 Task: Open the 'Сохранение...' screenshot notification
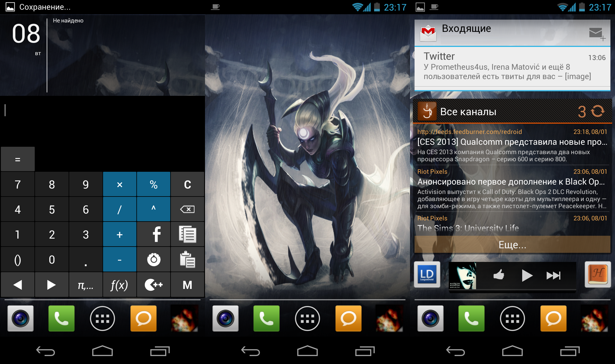[38, 7]
